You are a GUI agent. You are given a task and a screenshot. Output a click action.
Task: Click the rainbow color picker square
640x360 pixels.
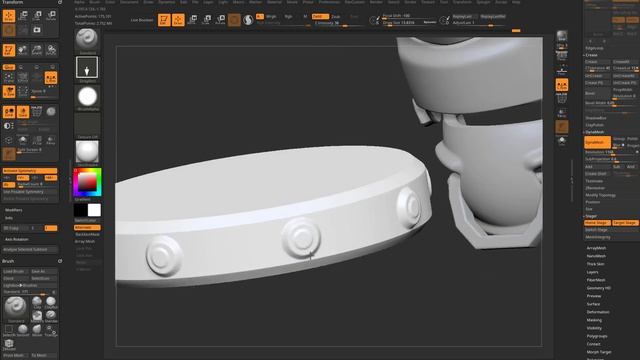pos(87,182)
